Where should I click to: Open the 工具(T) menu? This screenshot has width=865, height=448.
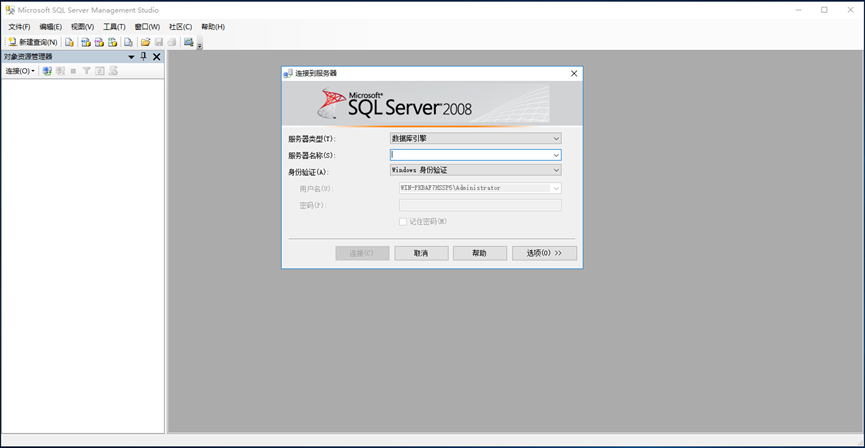[x=114, y=26]
